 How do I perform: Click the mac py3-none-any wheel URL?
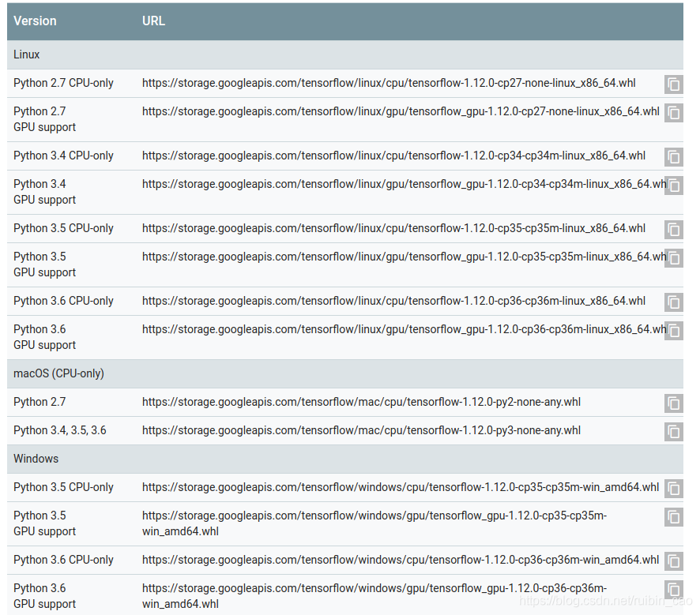pyautogui.click(x=361, y=430)
